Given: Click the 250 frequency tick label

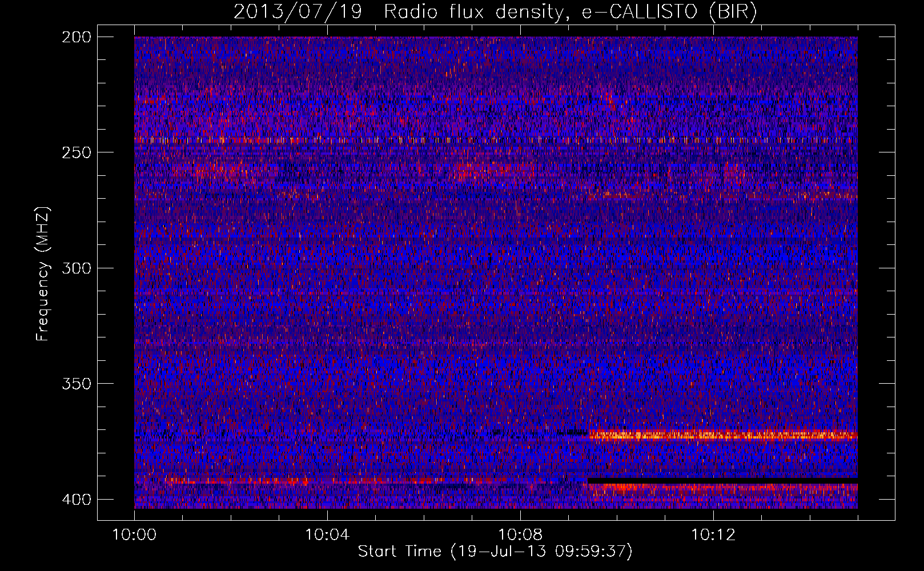Looking at the screenshot, I should coord(76,152).
